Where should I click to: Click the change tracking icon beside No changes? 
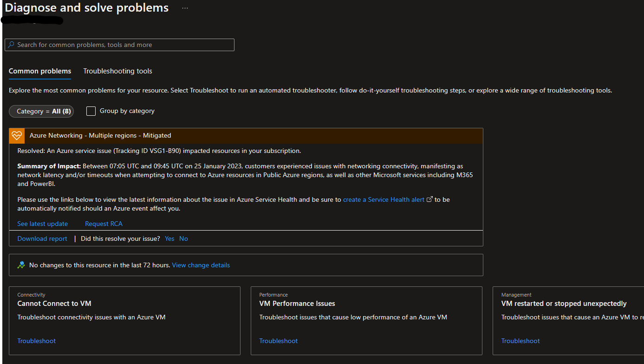[x=21, y=265]
